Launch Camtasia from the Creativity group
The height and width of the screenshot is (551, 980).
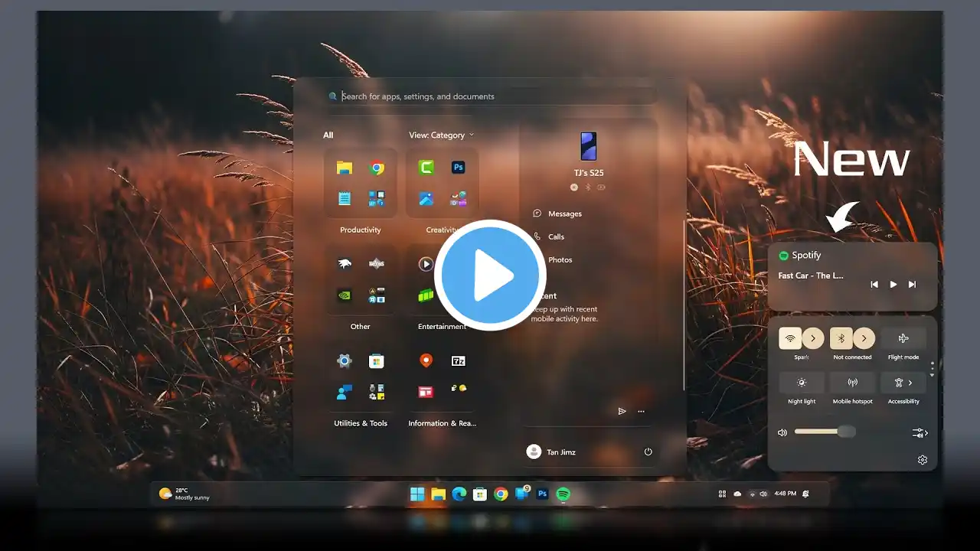[426, 168]
